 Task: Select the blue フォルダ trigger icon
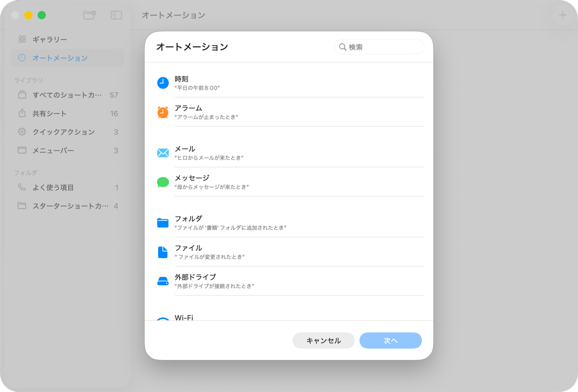[x=163, y=223]
